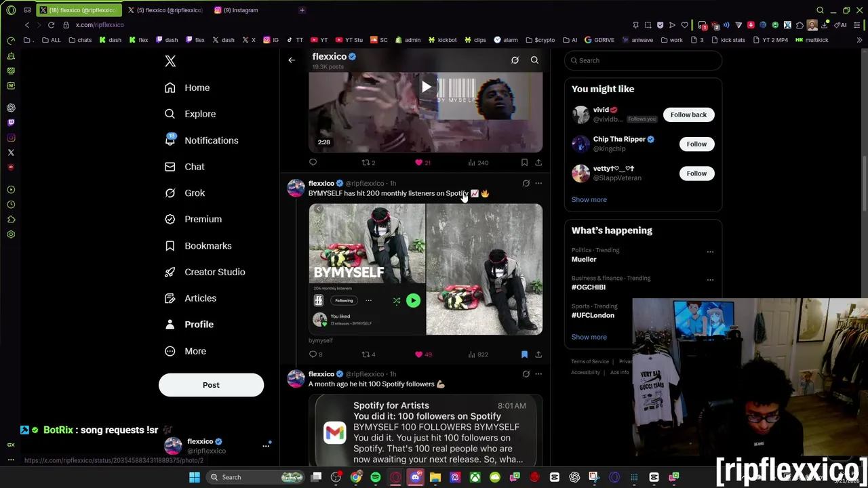The image size is (868, 488).
Task: Open account switcher dots beside flexxico
Action: click(x=266, y=446)
